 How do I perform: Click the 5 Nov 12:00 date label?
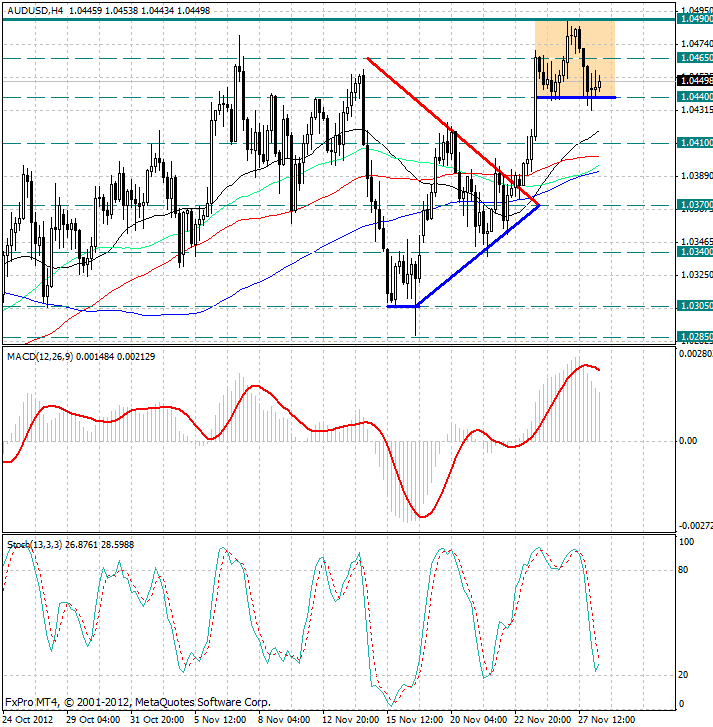(220, 720)
